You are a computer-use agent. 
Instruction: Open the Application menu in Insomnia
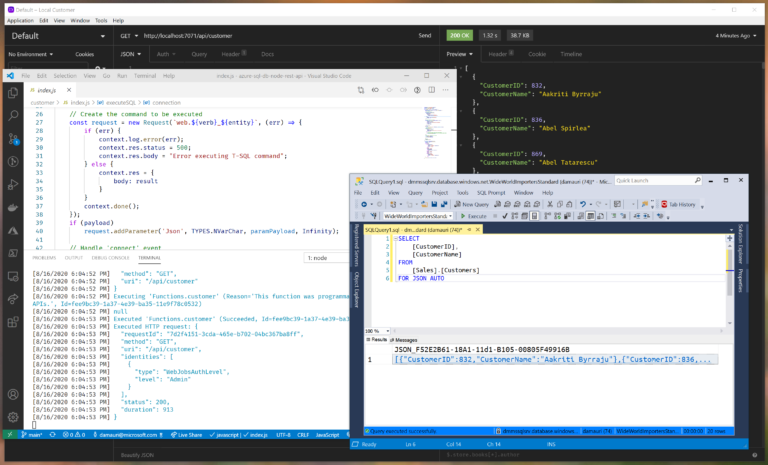pos(20,21)
